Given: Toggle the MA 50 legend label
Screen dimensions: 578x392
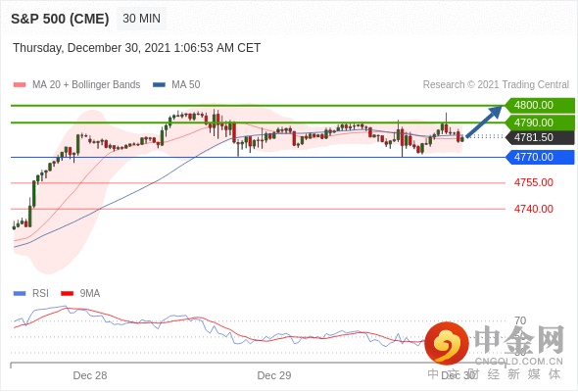Looking at the screenshot, I should [186, 85].
